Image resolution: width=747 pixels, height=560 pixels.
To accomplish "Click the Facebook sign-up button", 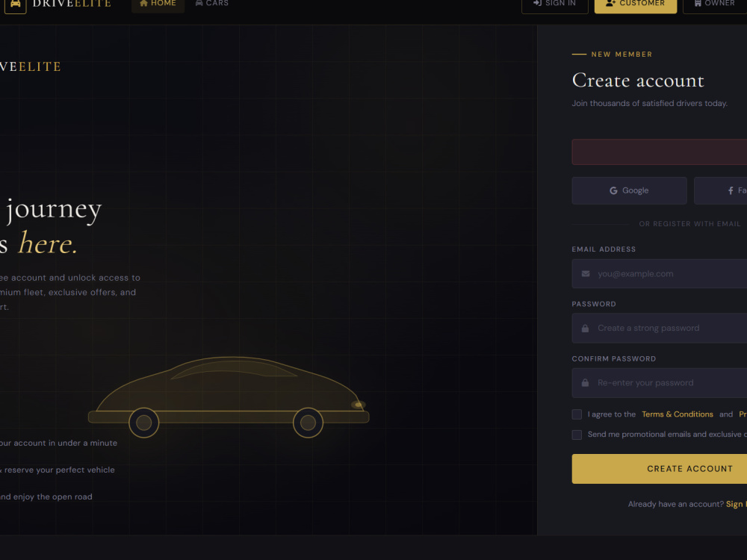I will 720,190.
